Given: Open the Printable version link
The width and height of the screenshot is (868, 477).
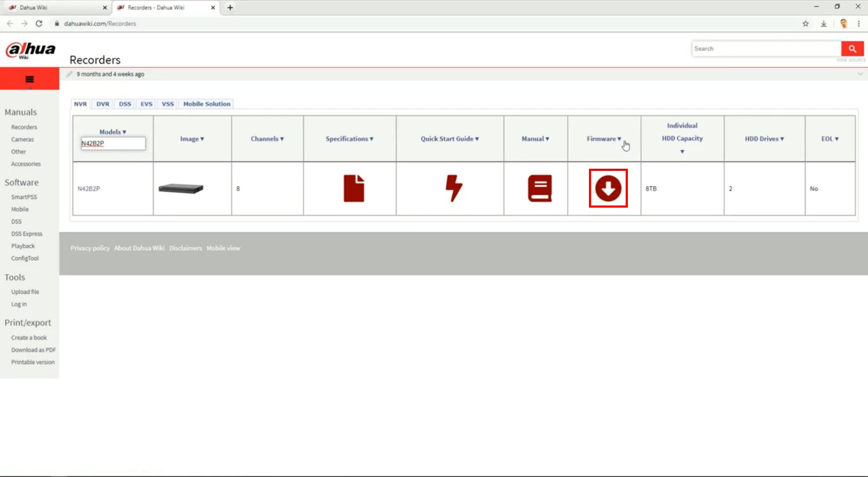Looking at the screenshot, I should [x=33, y=362].
